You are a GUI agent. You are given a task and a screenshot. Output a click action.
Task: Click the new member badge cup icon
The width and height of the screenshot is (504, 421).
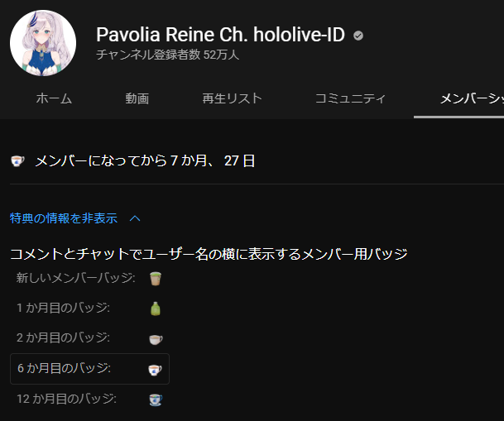(156, 279)
